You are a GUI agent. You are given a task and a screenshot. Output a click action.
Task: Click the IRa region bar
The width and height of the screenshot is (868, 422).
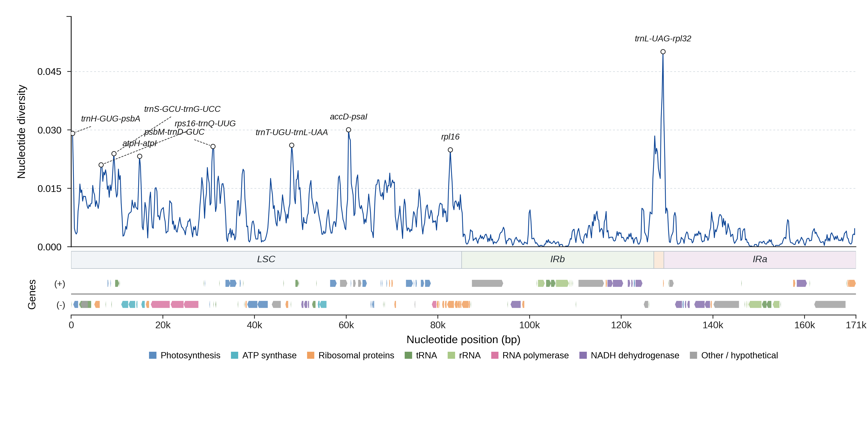click(x=760, y=260)
